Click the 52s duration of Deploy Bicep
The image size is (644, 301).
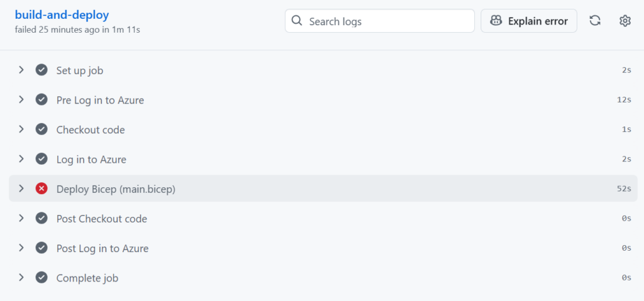624,189
